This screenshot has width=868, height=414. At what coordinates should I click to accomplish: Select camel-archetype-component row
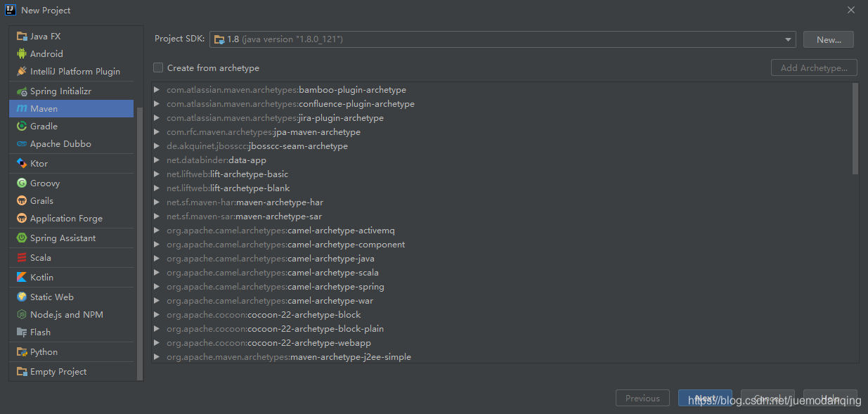502,245
